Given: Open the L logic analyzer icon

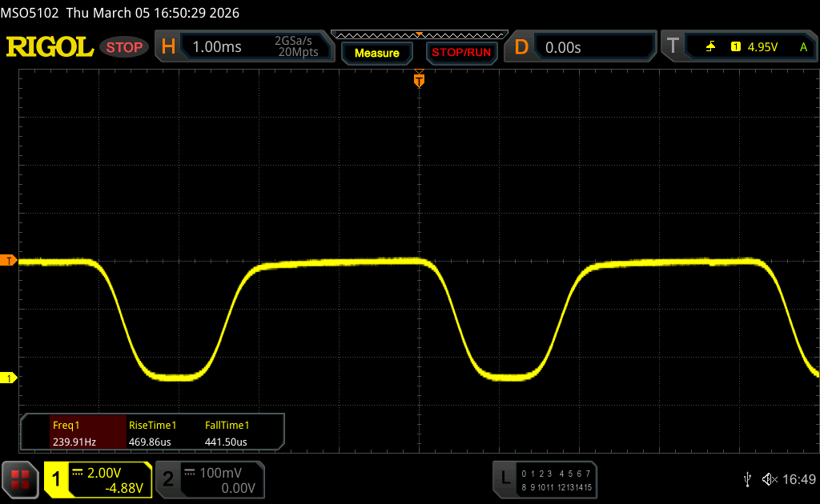Looking at the screenshot, I should pyautogui.click(x=504, y=479).
